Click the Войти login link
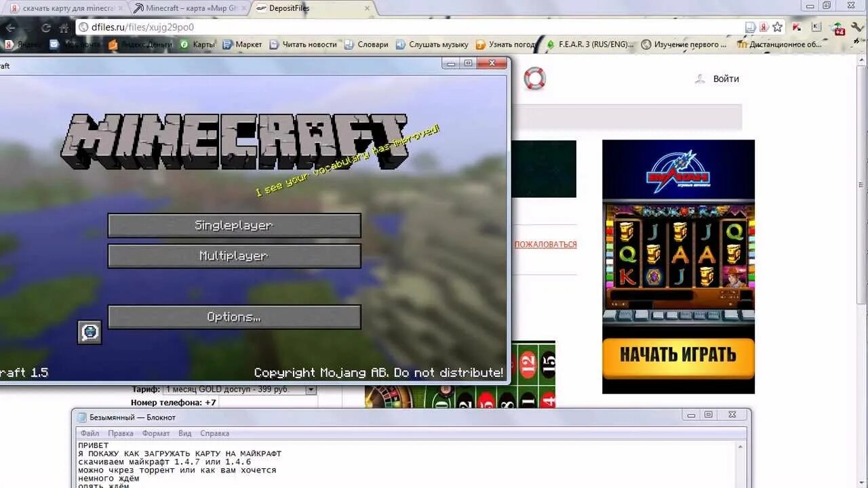 click(726, 79)
